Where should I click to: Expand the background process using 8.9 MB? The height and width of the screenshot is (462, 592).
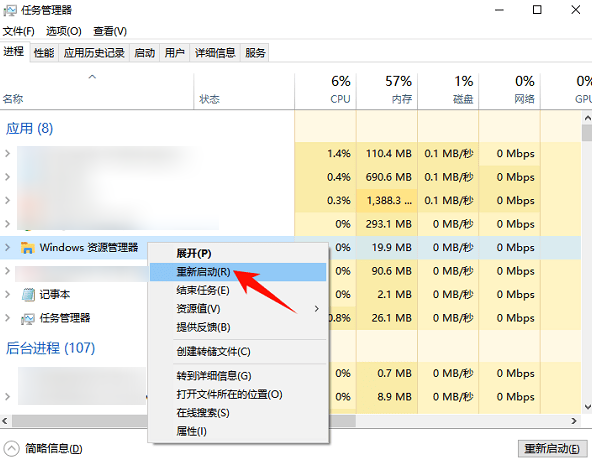(x=7, y=396)
